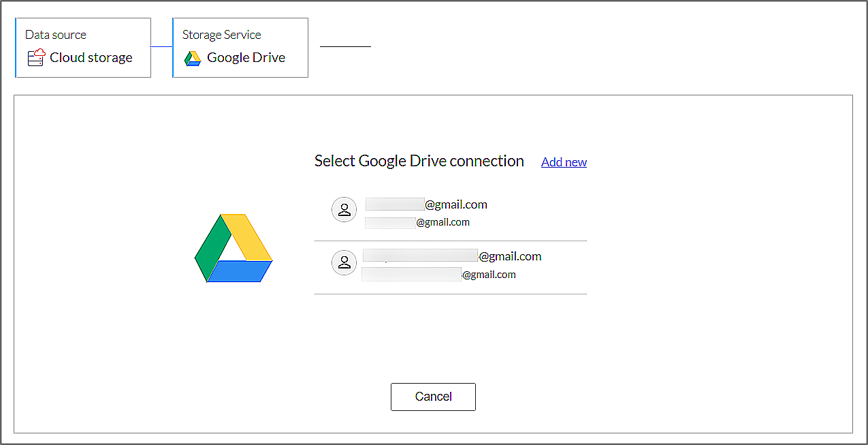Click the Add new link
The width and height of the screenshot is (868, 445).
(x=564, y=162)
